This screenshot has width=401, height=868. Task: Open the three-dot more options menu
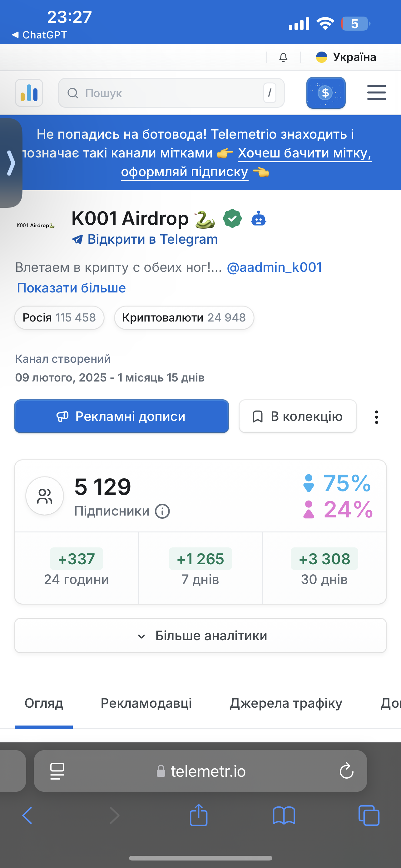pyautogui.click(x=376, y=417)
